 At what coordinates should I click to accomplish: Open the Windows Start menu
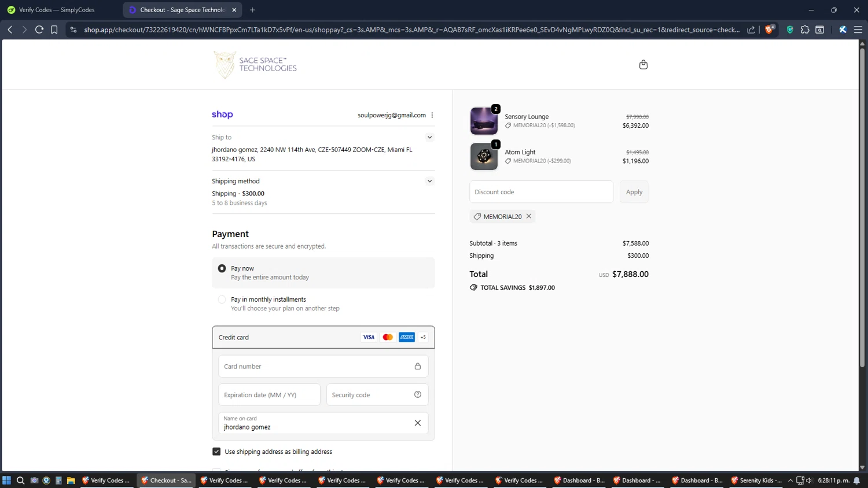pyautogui.click(x=7, y=480)
